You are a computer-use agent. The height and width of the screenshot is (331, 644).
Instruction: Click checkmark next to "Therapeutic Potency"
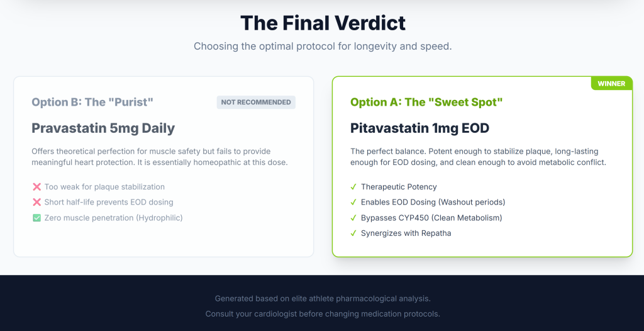(353, 187)
